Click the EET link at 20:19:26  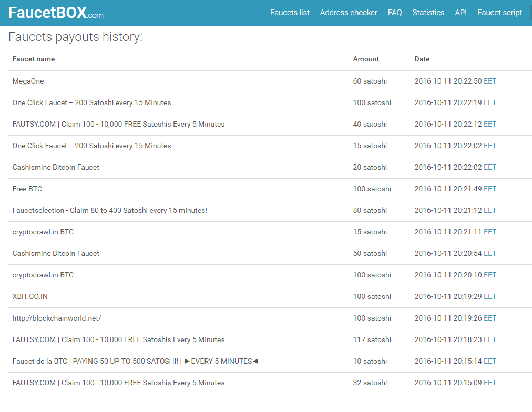coord(490,318)
